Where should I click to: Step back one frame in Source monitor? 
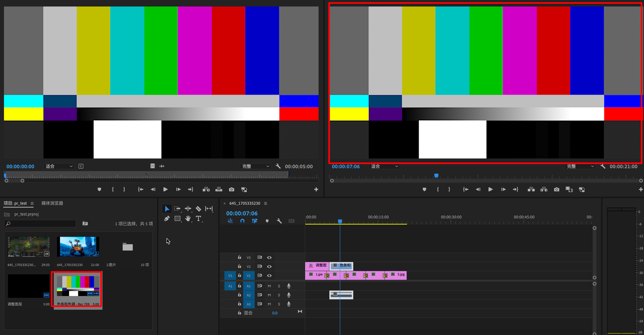coord(153,189)
